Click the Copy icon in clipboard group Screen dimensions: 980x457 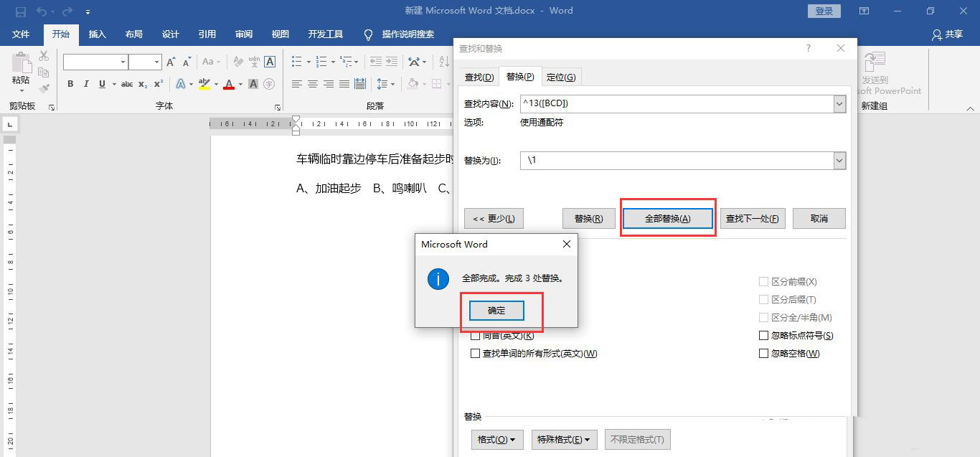[44, 72]
